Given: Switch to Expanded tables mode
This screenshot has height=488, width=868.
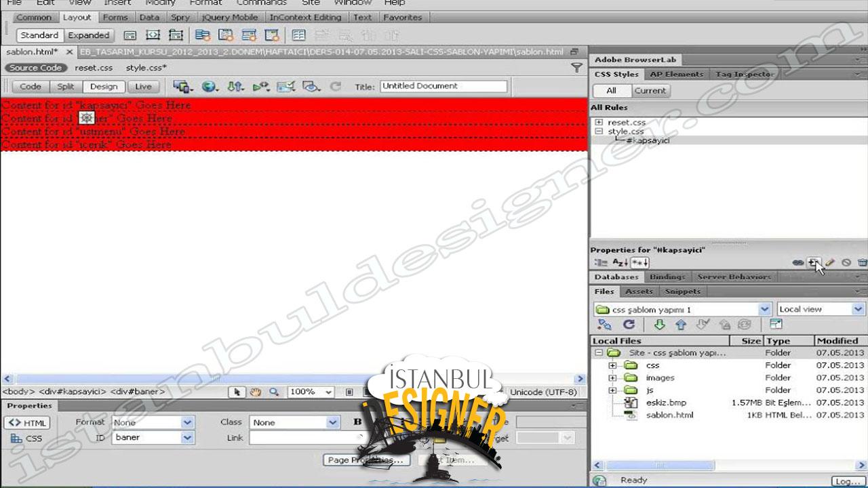Looking at the screenshot, I should (x=88, y=35).
